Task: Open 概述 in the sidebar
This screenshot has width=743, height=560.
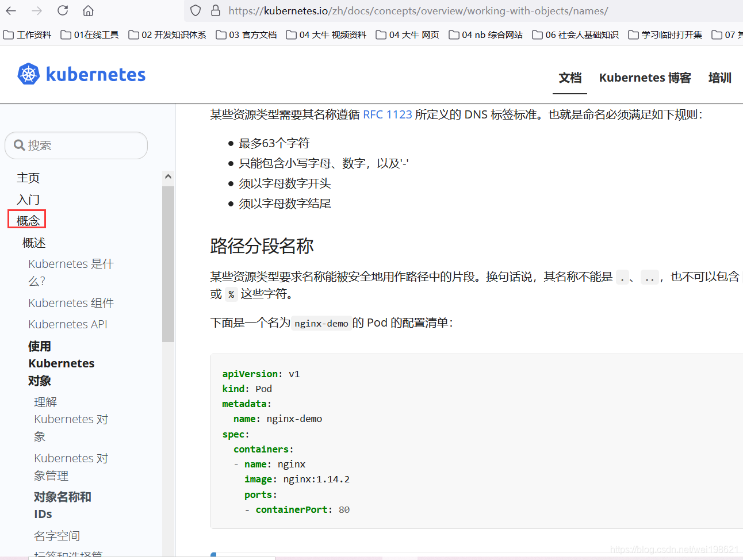Action: [x=34, y=243]
